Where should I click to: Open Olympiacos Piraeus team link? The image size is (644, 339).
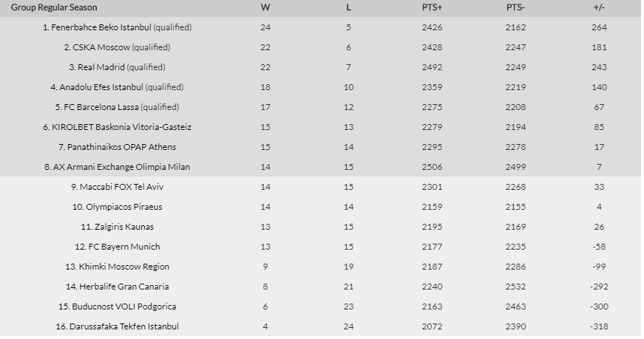click(x=124, y=207)
